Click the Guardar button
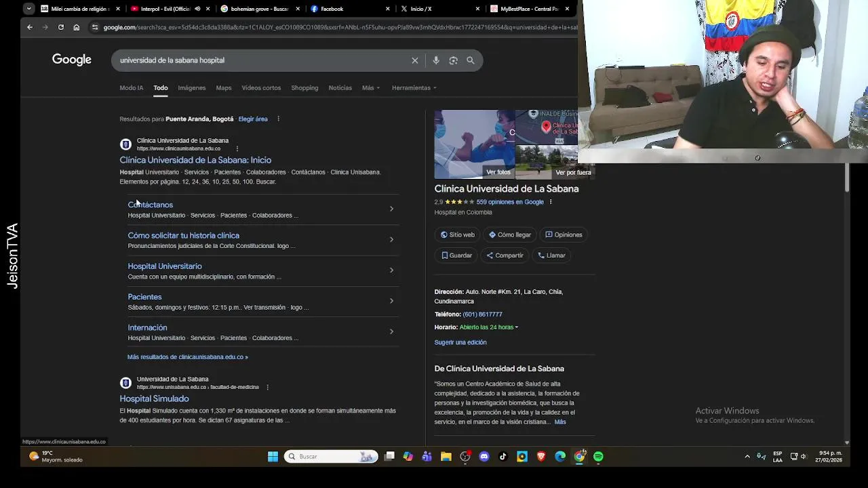Image resolution: width=868 pixels, height=488 pixels. [457, 256]
